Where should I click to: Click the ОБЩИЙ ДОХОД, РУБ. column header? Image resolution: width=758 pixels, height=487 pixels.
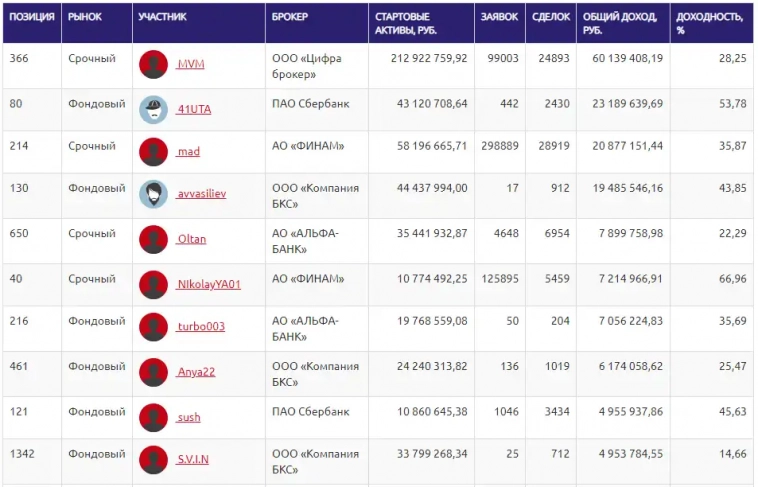point(620,23)
